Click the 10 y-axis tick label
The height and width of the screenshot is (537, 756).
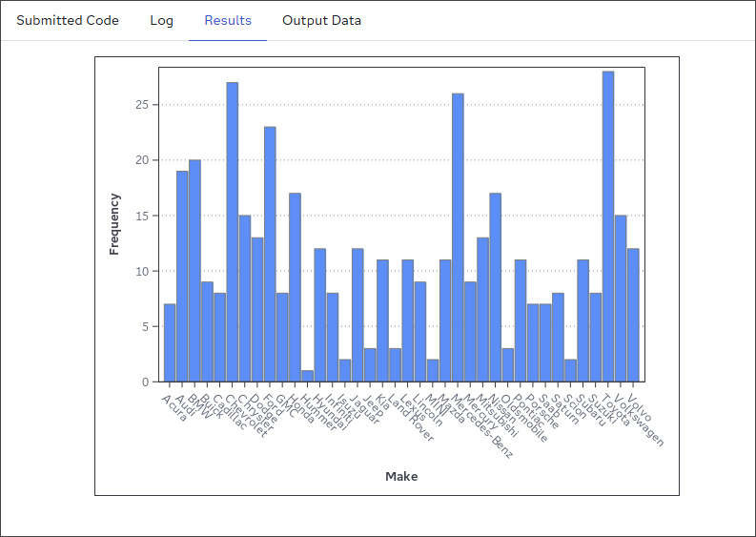[x=142, y=271]
